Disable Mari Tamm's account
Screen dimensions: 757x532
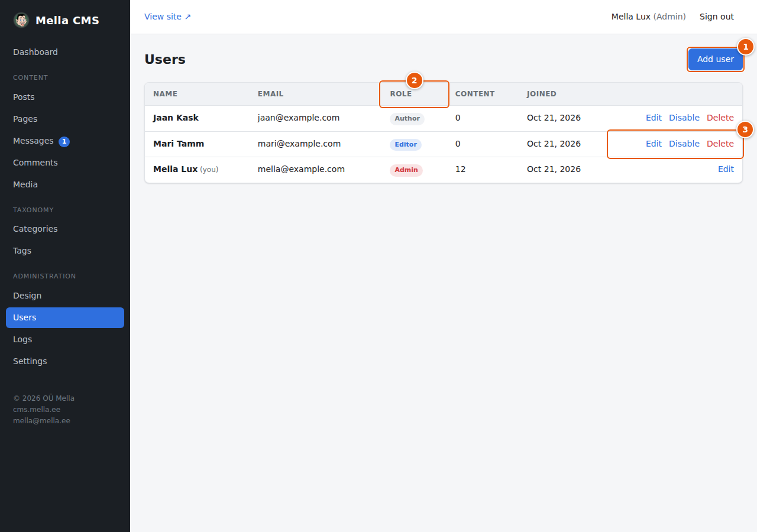coord(684,144)
